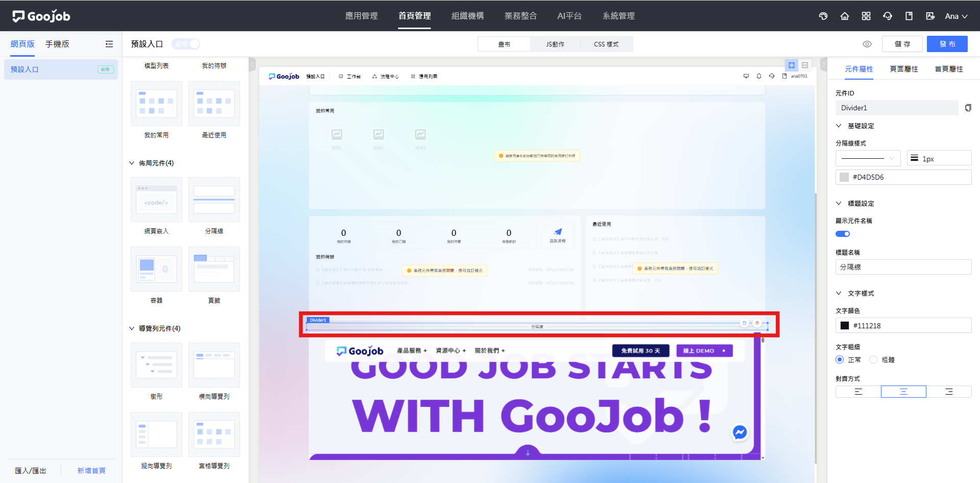Collapse the 導覽列元件(4) group
This screenshot has width=980, height=483.
(x=132, y=328)
